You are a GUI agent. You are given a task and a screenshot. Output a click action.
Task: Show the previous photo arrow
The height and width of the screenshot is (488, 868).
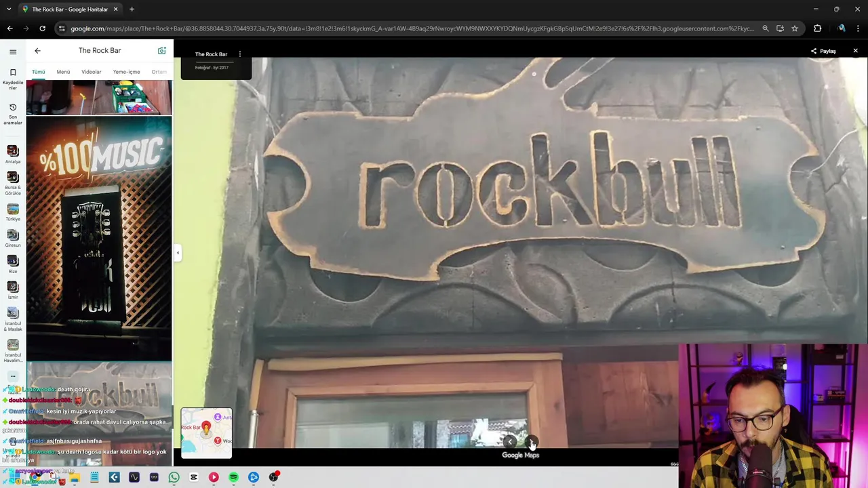510,442
